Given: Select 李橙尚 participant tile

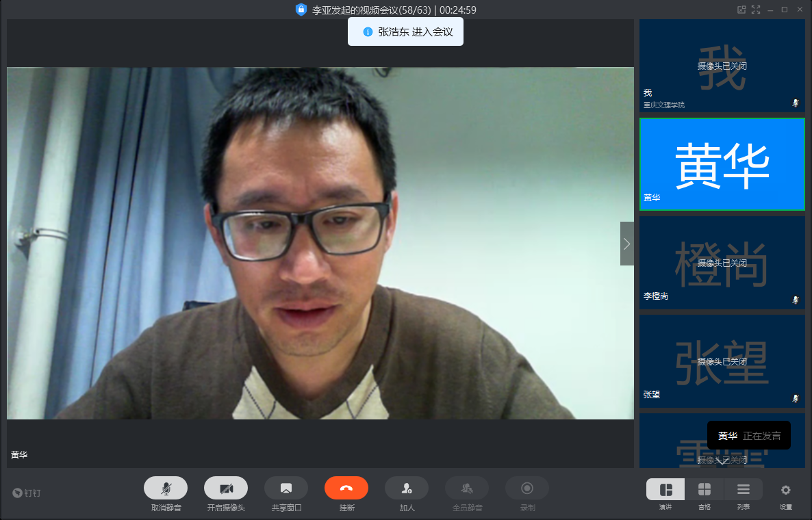Looking at the screenshot, I should (722, 263).
